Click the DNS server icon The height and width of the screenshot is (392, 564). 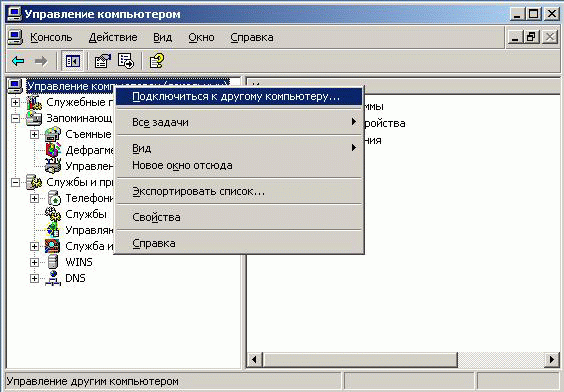[x=53, y=278]
